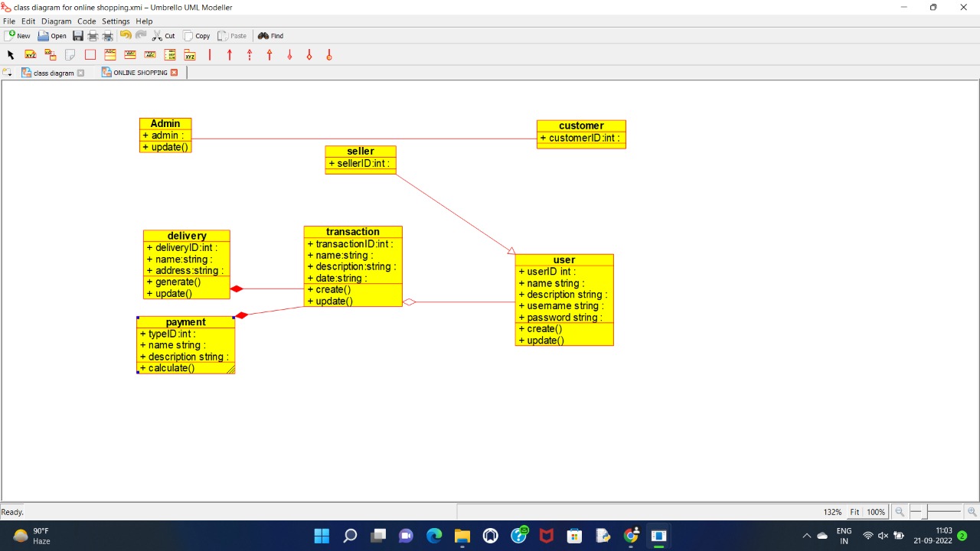Select the plain Association line tool

(x=210, y=55)
